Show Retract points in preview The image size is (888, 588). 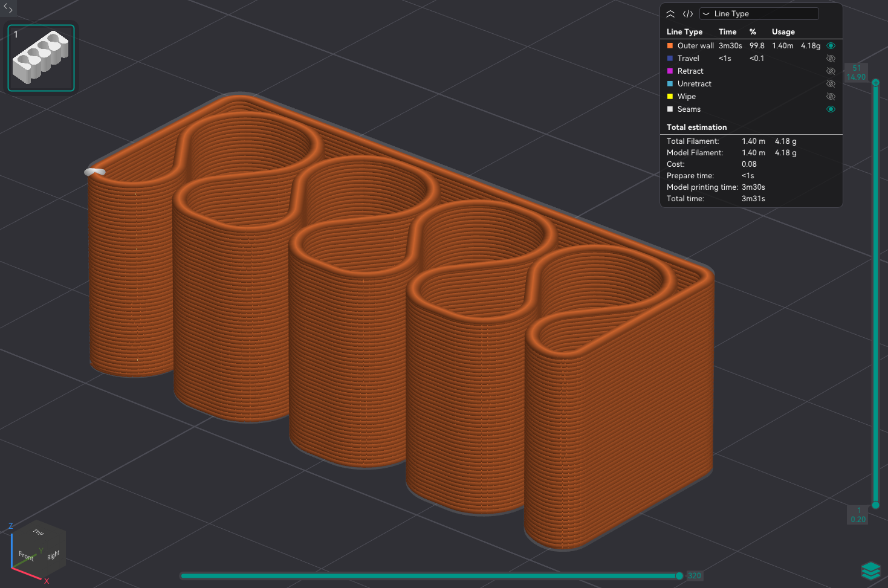[x=831, y=71]
